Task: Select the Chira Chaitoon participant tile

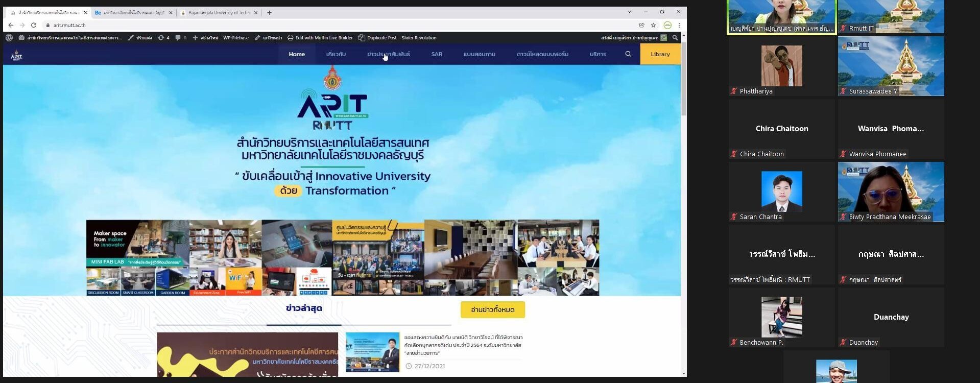Action: point(781,129)
